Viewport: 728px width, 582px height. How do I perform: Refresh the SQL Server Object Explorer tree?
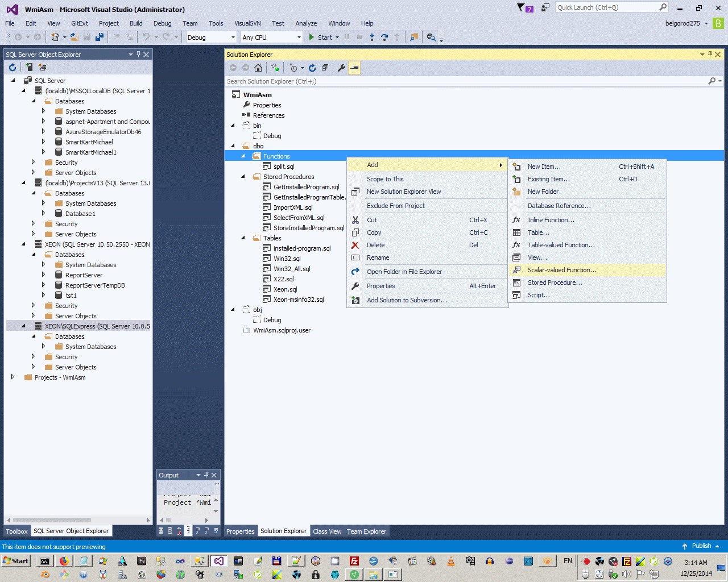pos(13,67)
